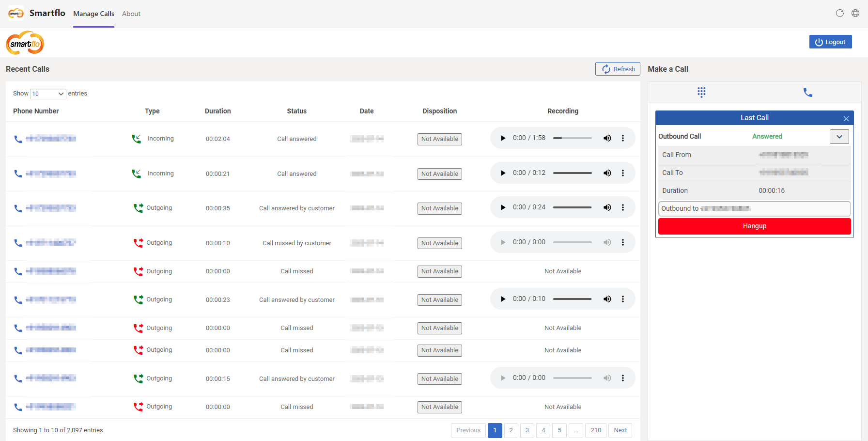Switch to the About tab
868x441 pixels.
coord(131,14)
